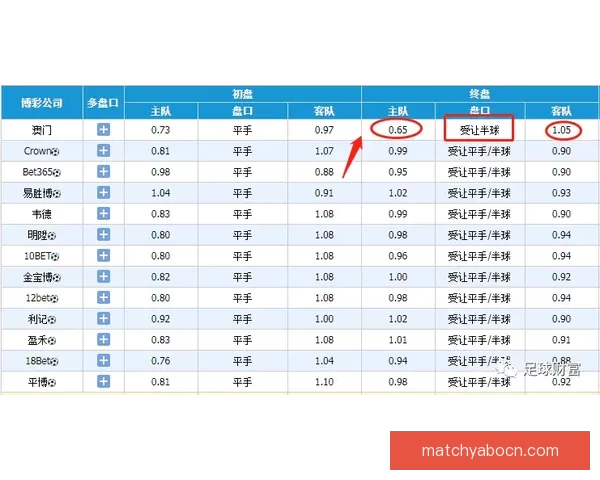Select 金宝博 final home odds 1.00

pyautogui.click(x=398, y=277)
